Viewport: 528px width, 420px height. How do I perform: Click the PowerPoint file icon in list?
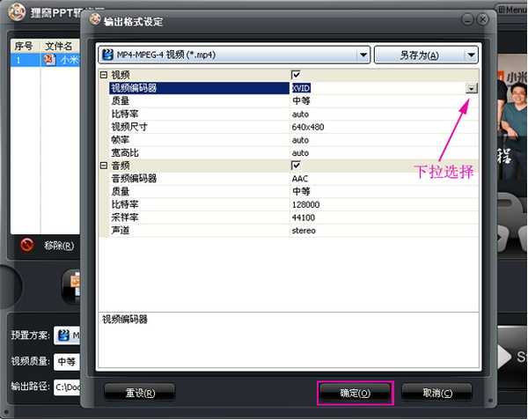(49, 60)
